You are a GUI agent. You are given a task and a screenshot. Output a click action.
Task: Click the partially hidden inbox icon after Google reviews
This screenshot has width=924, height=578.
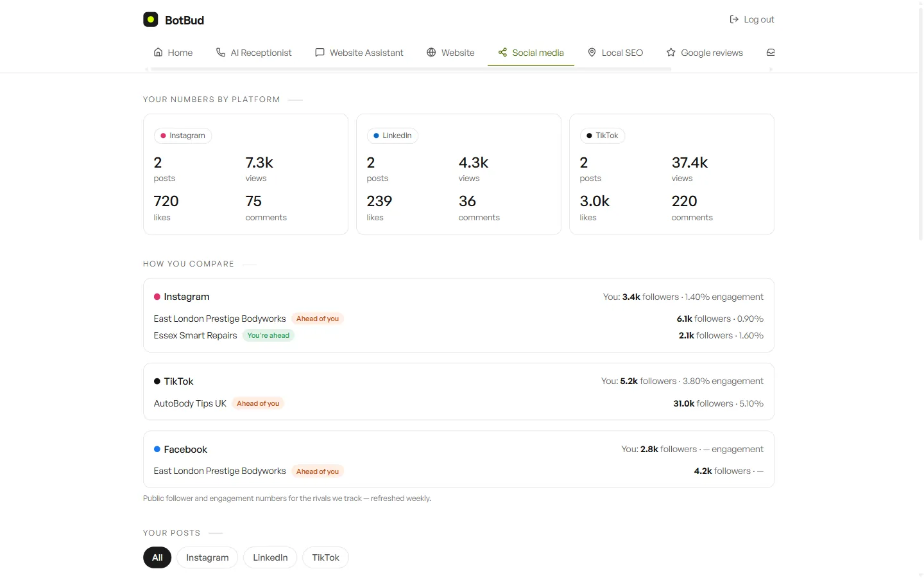pyautogui.click(x=771, y=52)
